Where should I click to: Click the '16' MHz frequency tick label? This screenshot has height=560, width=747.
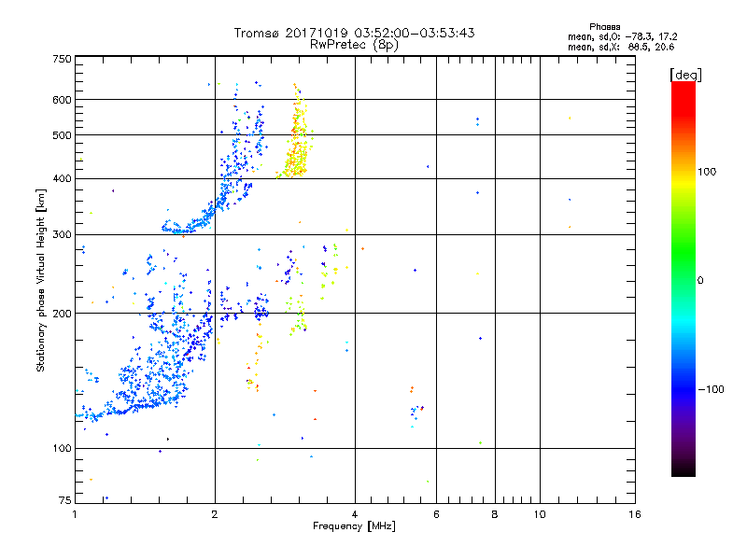pyautogui.click(x=635, y=514)
